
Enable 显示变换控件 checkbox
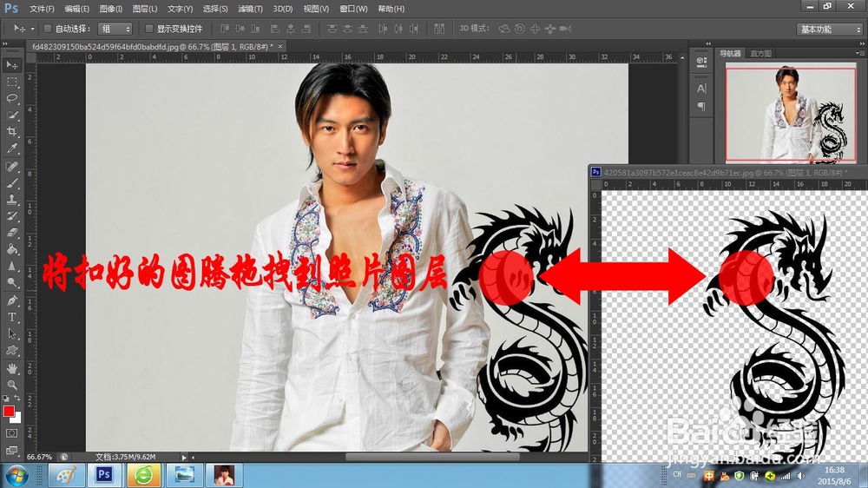[x=149, y=29]
